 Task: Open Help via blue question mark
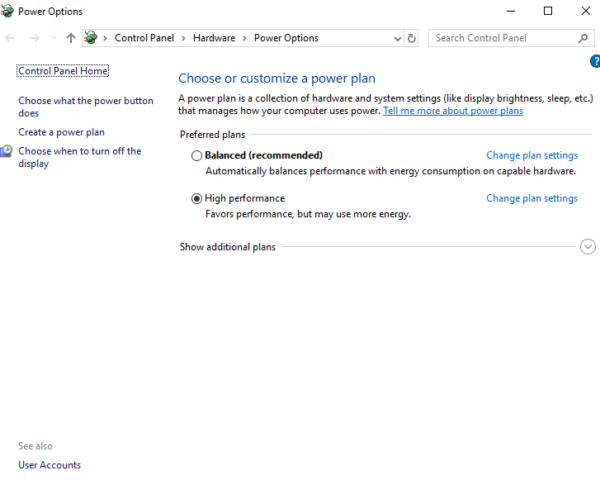(595, 62)
